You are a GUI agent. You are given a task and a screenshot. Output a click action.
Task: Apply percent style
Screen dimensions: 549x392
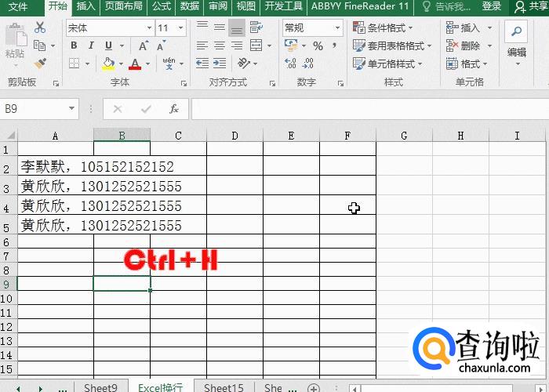click(318, 45)
